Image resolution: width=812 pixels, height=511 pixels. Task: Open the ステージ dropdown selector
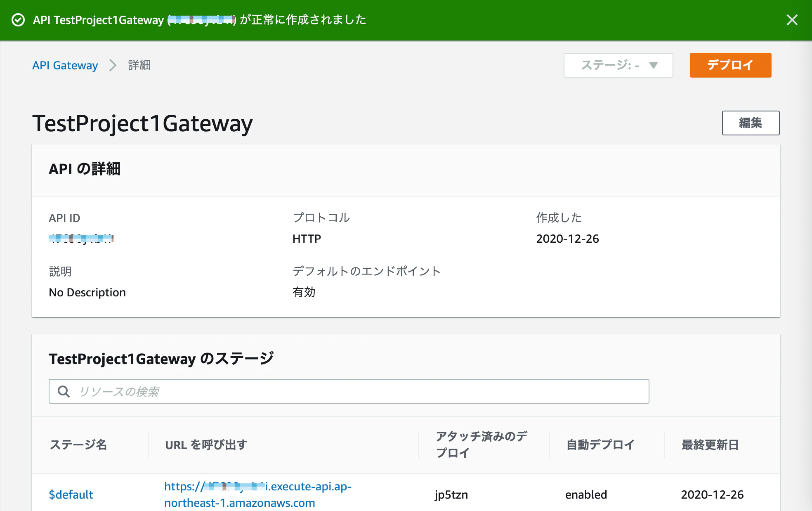pos(618,65)
